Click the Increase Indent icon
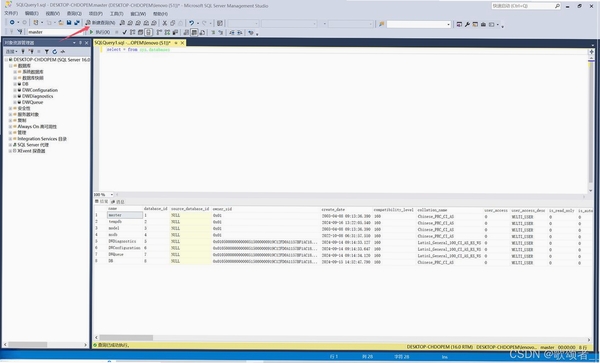The width and height of the screenshot is (600, 363). click(240, 33)
